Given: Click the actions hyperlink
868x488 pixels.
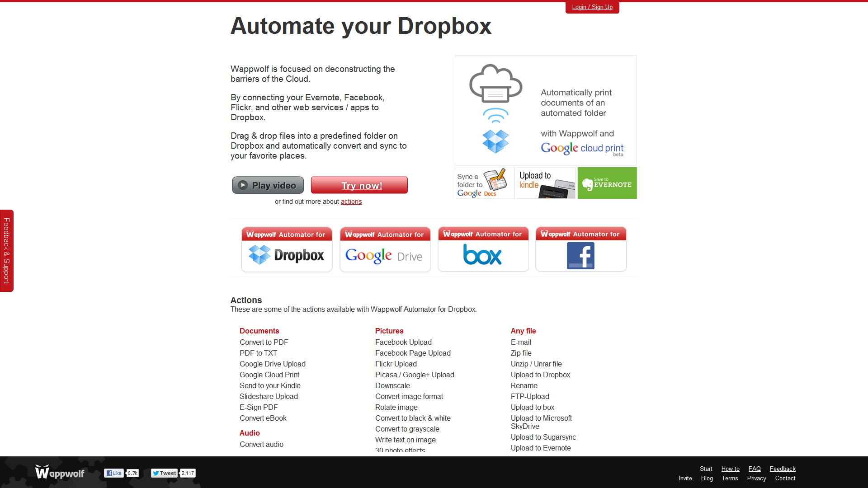Looking at the screenshot, I should (x=351, y=202).
